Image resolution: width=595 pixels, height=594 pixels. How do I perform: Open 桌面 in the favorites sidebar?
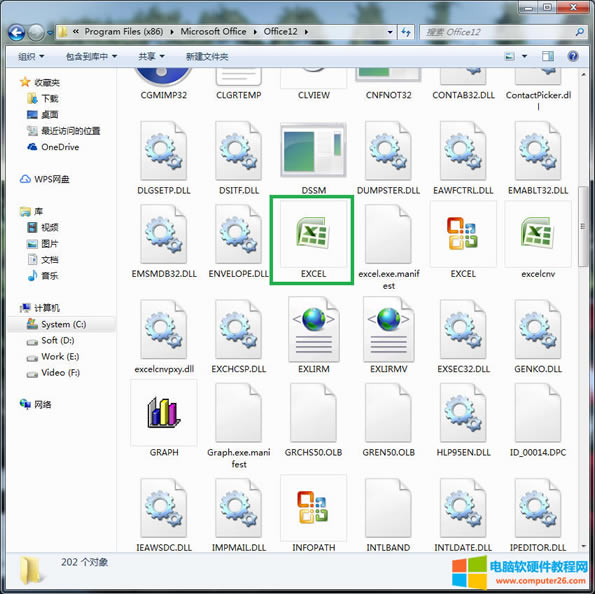coord(43,115)
